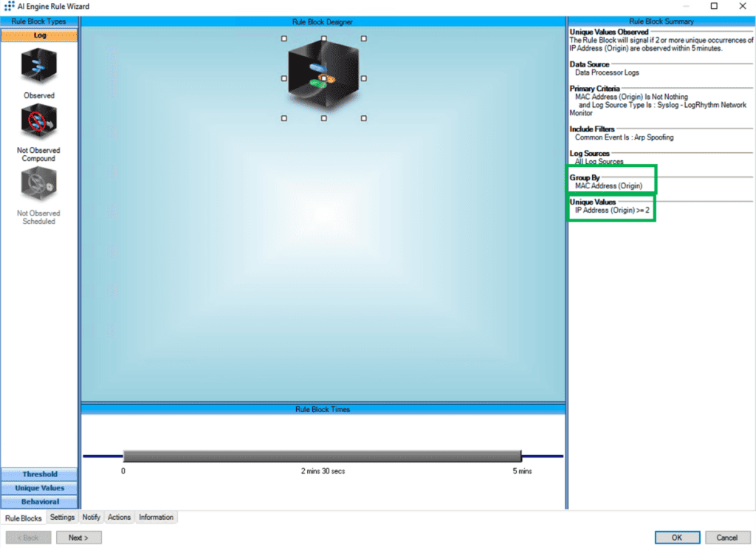This screenshot has height=548, width=756.
Task: Expand the Threshold rule block category
Action: coord(39,473)
